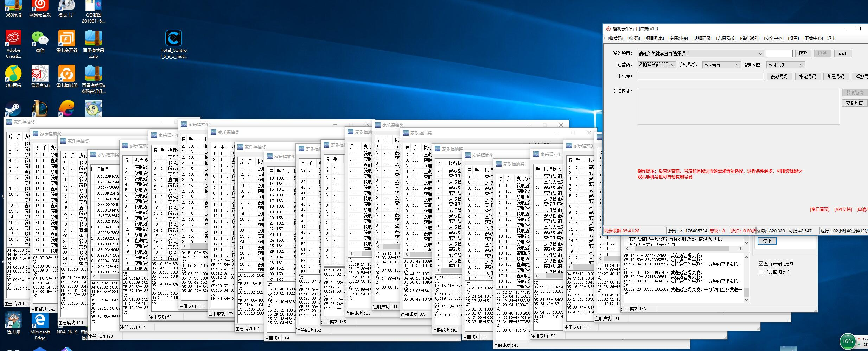Click the 复制短信 button
Image resolution: width=868 pixels, height=351 pixels.
coord(855,103)
